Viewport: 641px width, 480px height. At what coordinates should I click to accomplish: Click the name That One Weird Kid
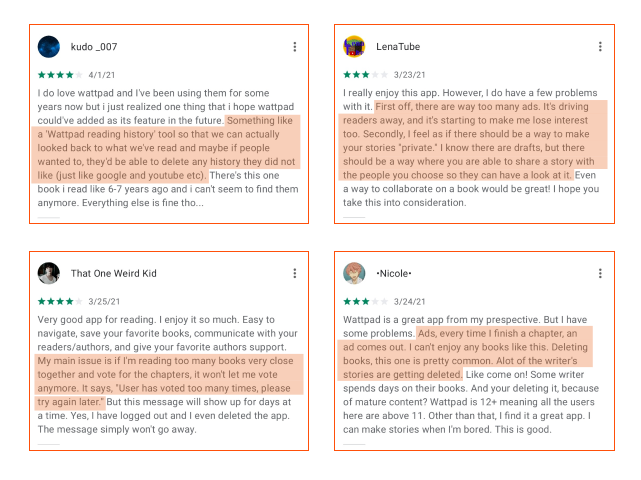[x=114, y=274]
